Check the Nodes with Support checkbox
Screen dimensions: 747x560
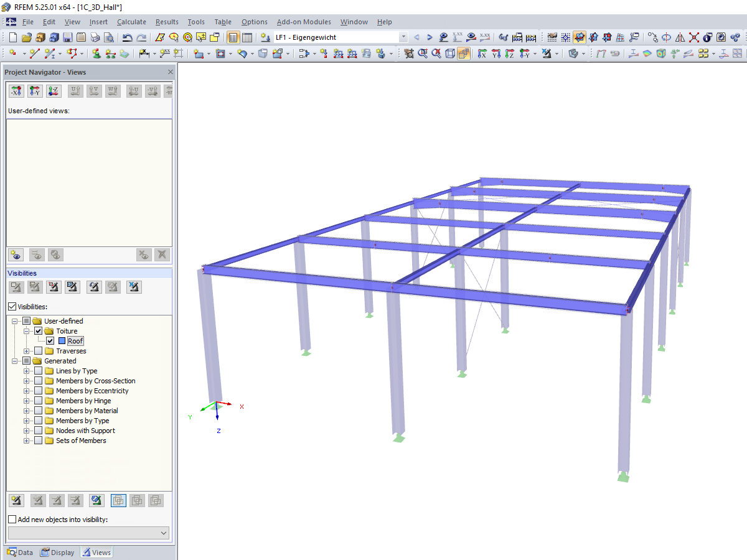(39, 431)
